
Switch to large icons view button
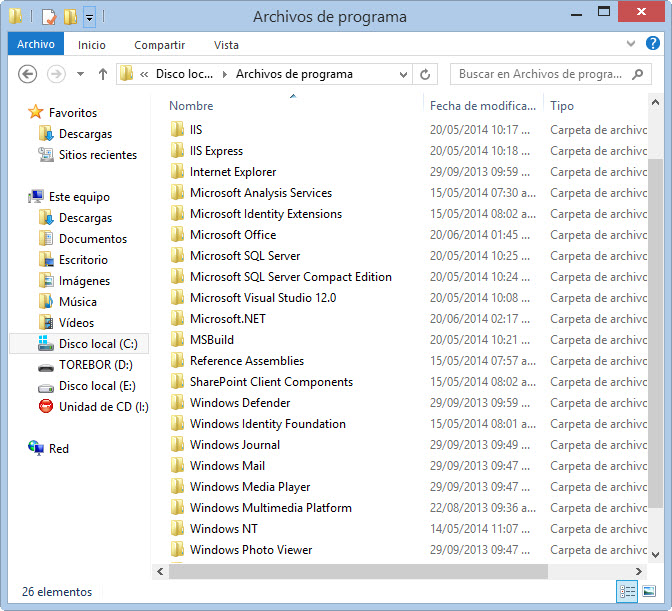649,592
